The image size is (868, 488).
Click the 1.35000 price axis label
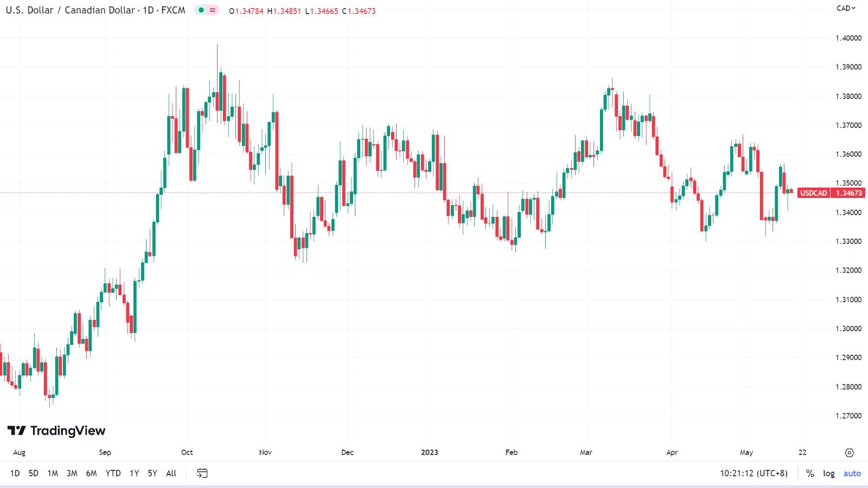(848, 183)
